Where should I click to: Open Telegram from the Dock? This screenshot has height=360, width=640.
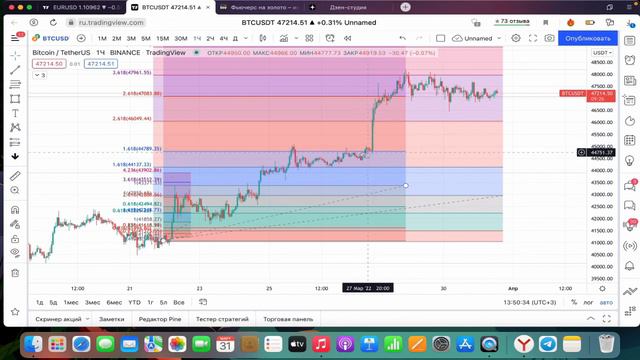tap(547, 344)
